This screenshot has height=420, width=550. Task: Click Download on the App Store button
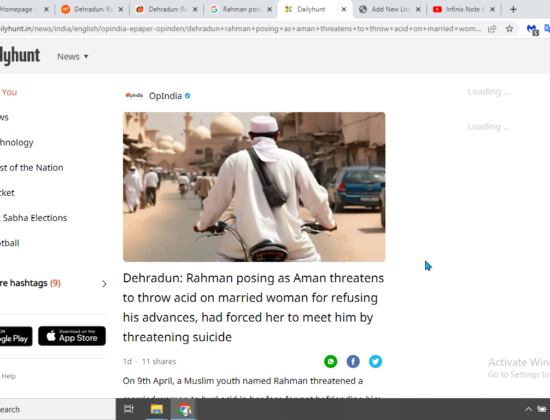[x=72, y=336]
